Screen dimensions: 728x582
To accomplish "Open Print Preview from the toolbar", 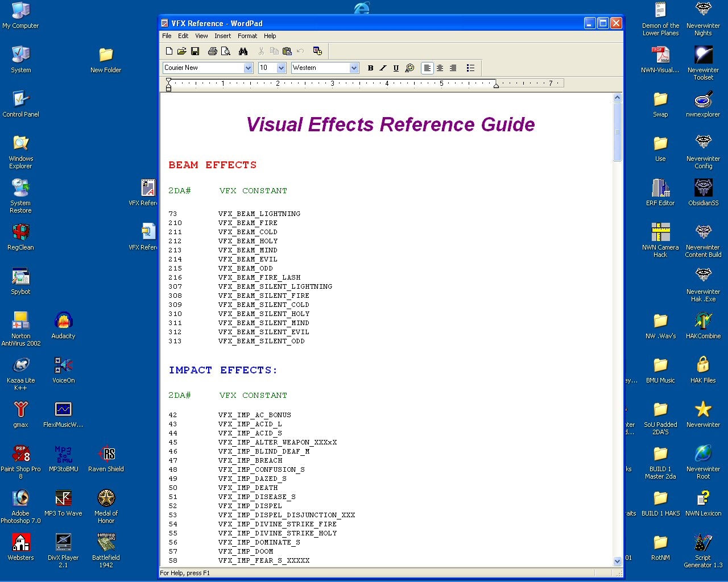I will pyautogui.click(x=226, y=51).
